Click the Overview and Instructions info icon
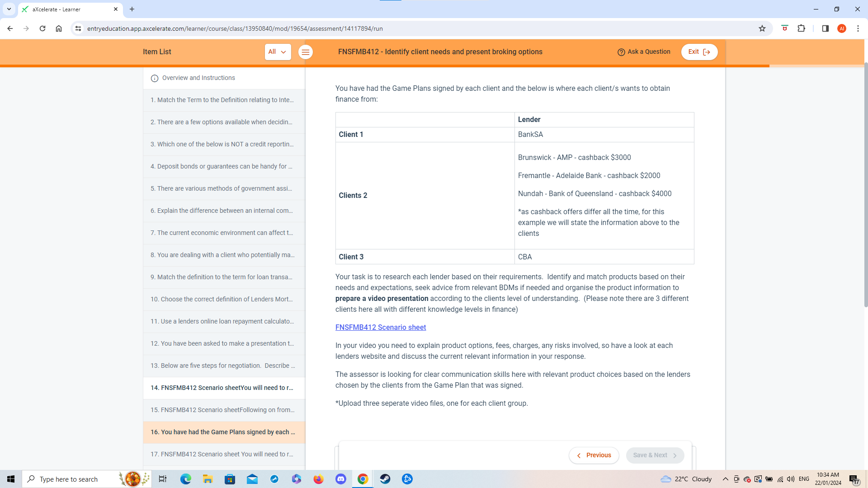The image size is (868, 488). 155,78
